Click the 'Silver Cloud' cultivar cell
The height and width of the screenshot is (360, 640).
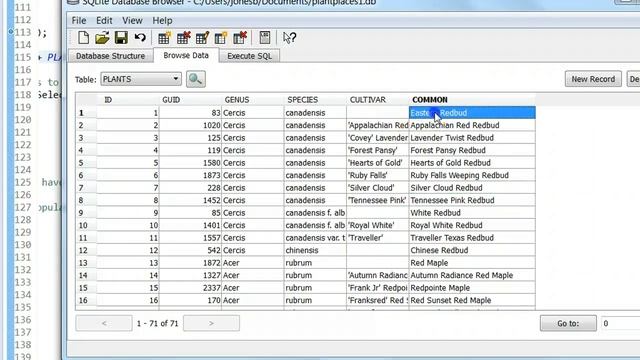coord(378,188)
